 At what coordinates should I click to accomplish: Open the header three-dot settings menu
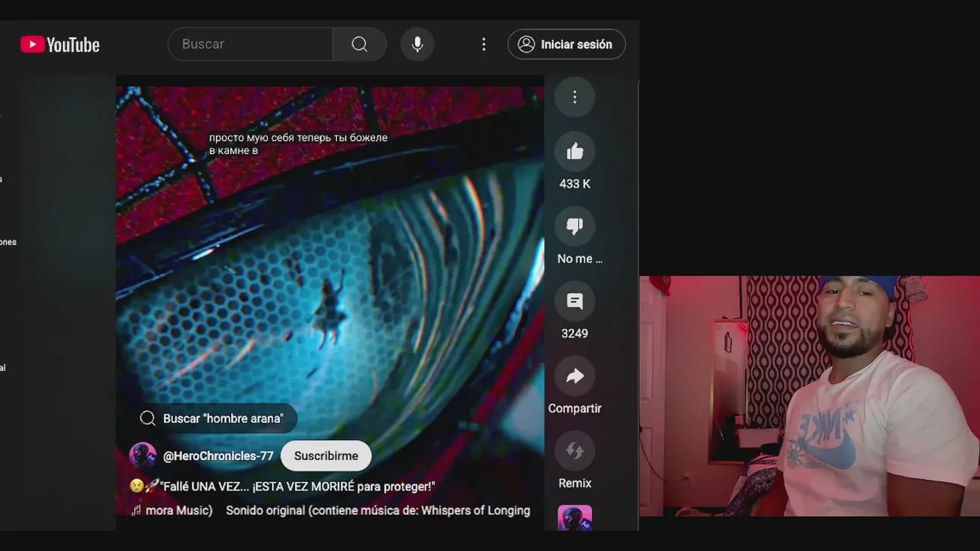[483, 44]
